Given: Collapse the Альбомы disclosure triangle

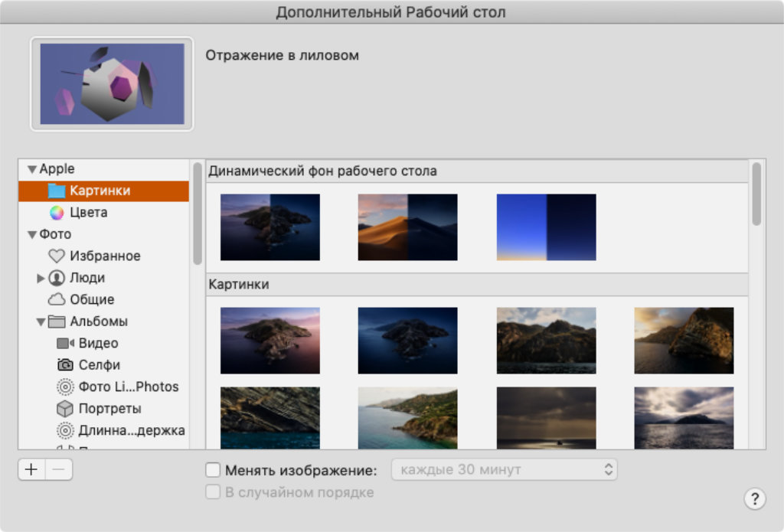Looking at the screenshot, I should point(41,322).
